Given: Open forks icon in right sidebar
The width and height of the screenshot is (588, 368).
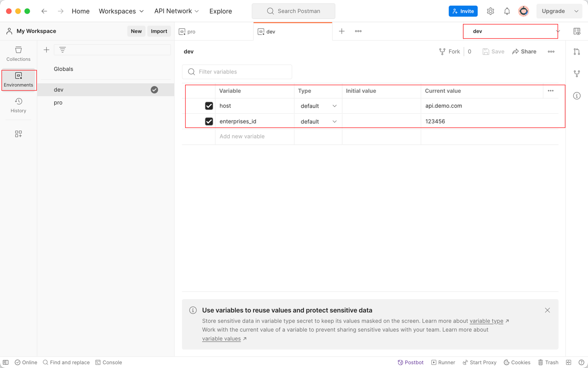Looking at the screenshot, I should (x=577, y=74).
